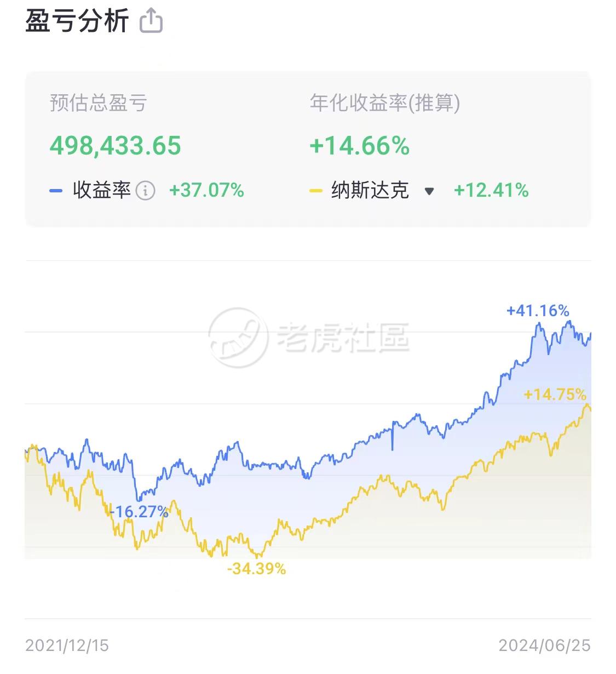This screenshot has width=616, height=674.
Task: Open the info icon next to 收益率
Action: coord(145,191)
